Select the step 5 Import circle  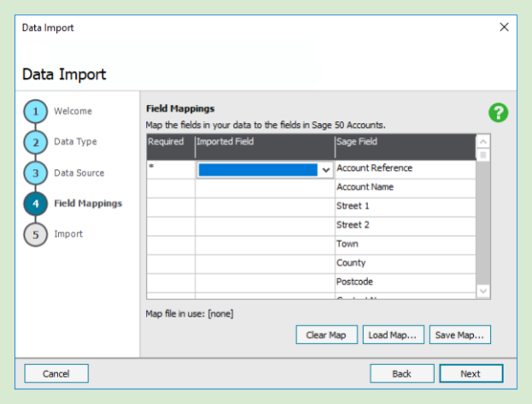point(35,234)
